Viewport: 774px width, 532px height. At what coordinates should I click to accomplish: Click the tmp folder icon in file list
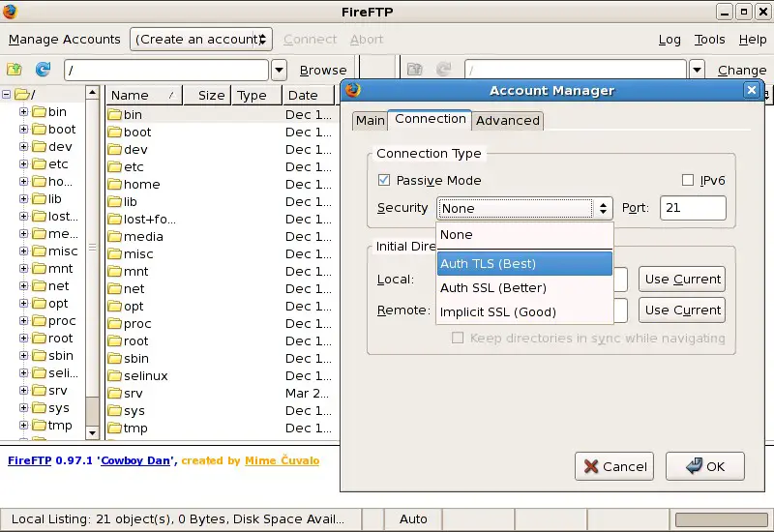point(115,429)
